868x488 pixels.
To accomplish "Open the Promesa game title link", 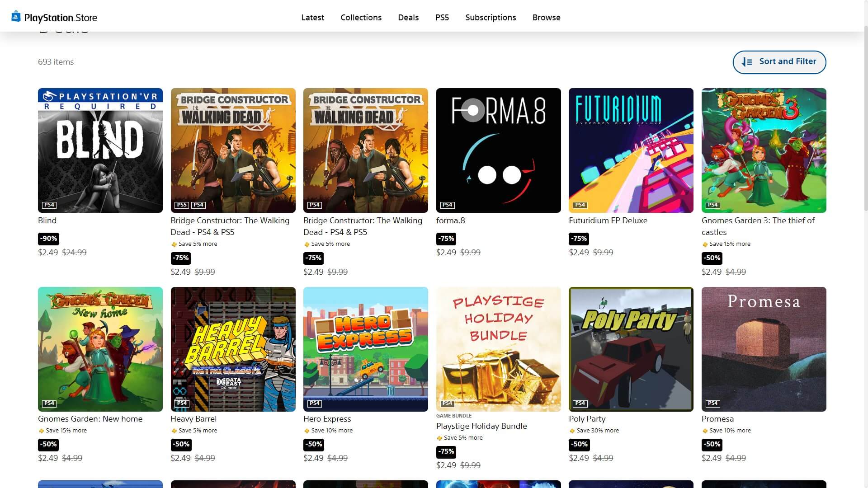I will (x=717, y=419).
